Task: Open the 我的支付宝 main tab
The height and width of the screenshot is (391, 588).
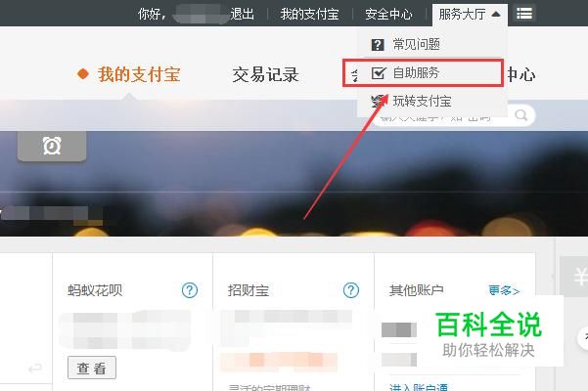Action: point(139,74)
